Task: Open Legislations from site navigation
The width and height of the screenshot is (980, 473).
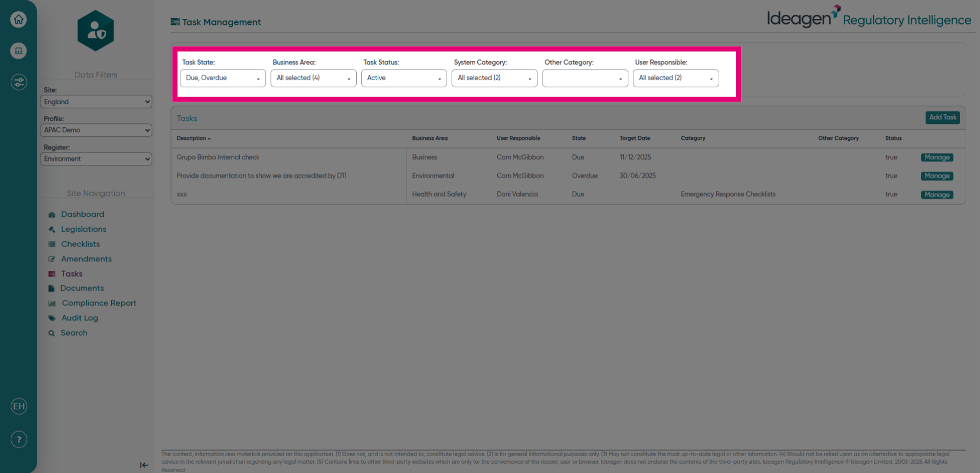Action: pyautogui.click(x=84, y=229)
